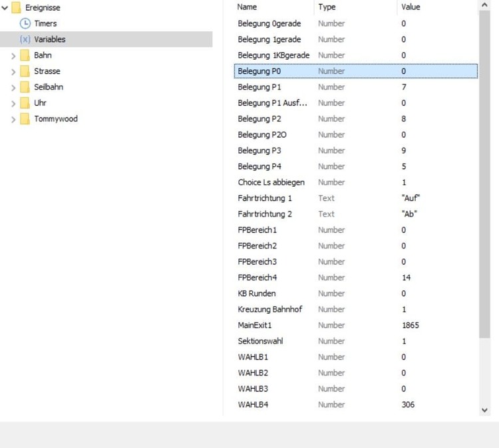Click the value 5 of Belegung P4
This screenshot has height=448, width=499.
[x=404, y=167]
